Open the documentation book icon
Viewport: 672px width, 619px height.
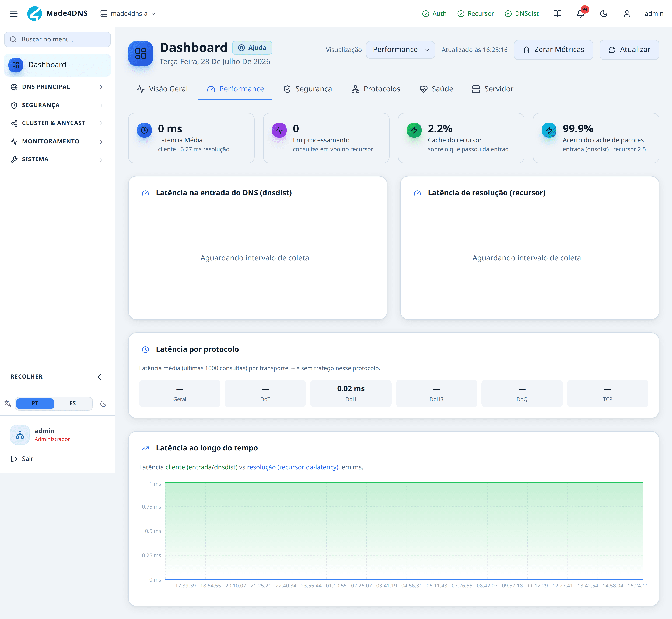coord(557,13)
